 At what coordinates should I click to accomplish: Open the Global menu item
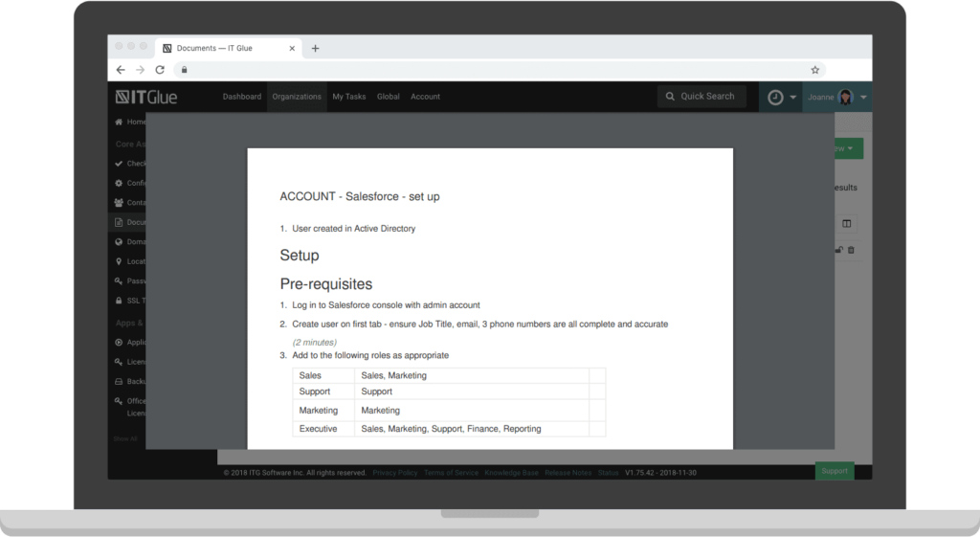(388, 97)
